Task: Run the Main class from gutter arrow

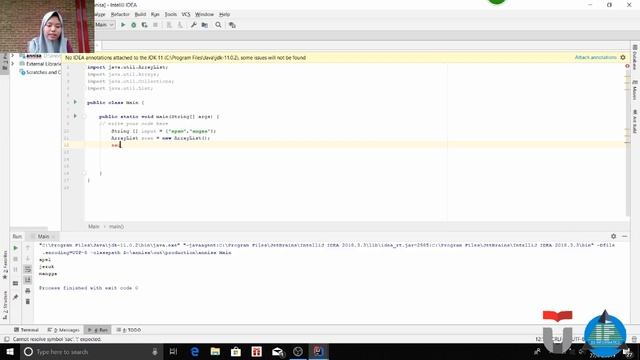Action: [75, 102]
